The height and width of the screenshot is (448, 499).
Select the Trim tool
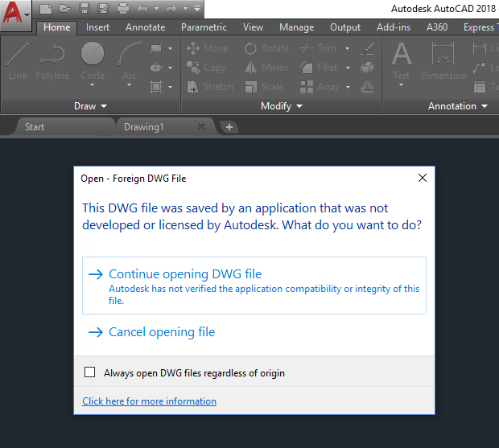pyautogui.click(x=318, y=48)
